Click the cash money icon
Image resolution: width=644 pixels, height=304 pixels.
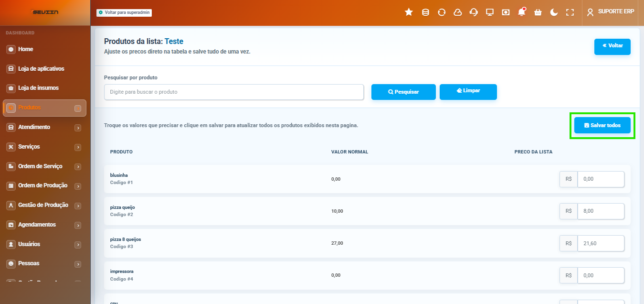[x=506, y=12]
